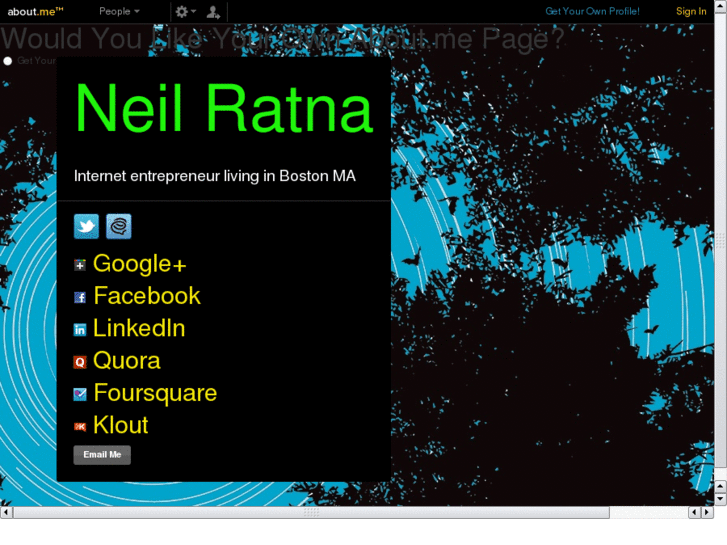This screenshot has height=545, width=727.
Task: Open the LinkedIn profile link
Action: [x=139, y=328]
